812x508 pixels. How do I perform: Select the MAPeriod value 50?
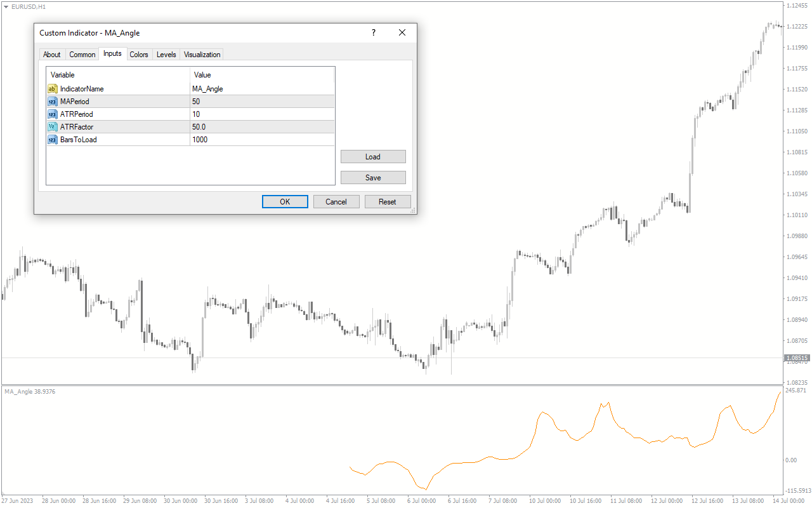click(196, 102)
